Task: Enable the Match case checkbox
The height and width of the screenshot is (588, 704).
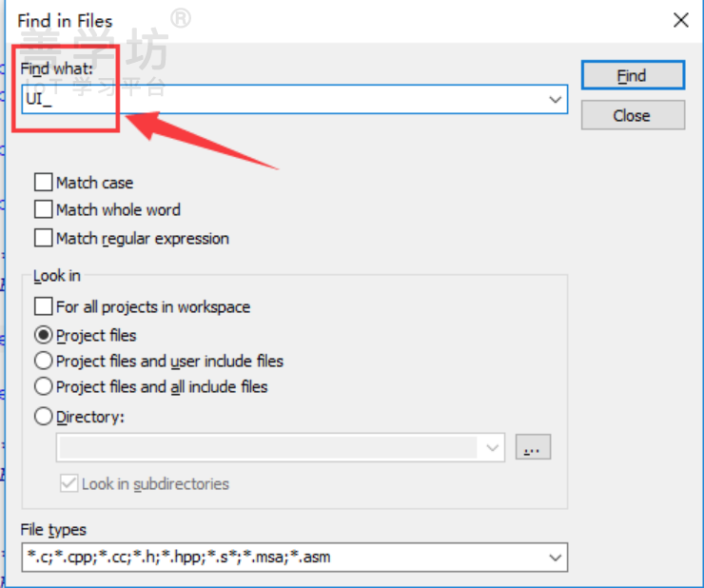Action: pyautogui.click(x=43, y=183)
